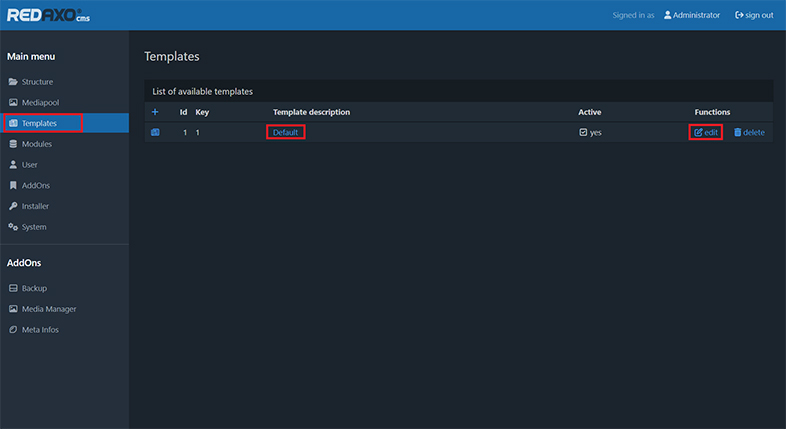Delete the Default template
This screenshot has width=786, height=429.
coord(749,132)
